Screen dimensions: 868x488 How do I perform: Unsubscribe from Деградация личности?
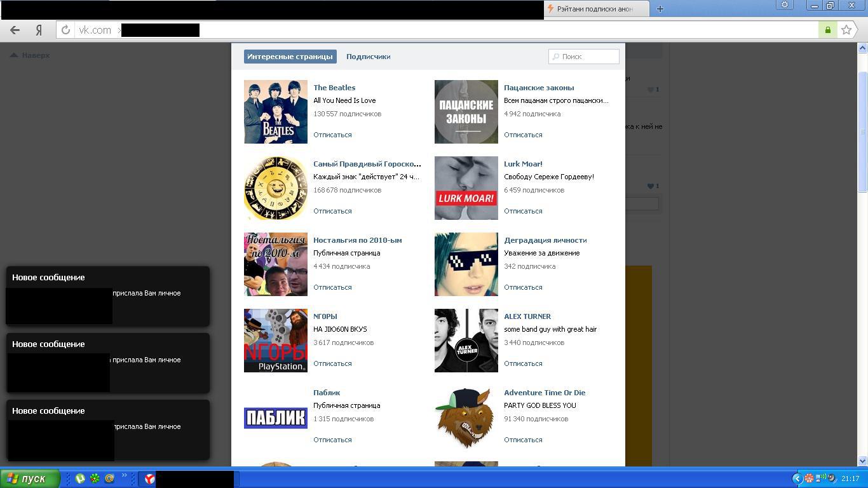point(523,287)
